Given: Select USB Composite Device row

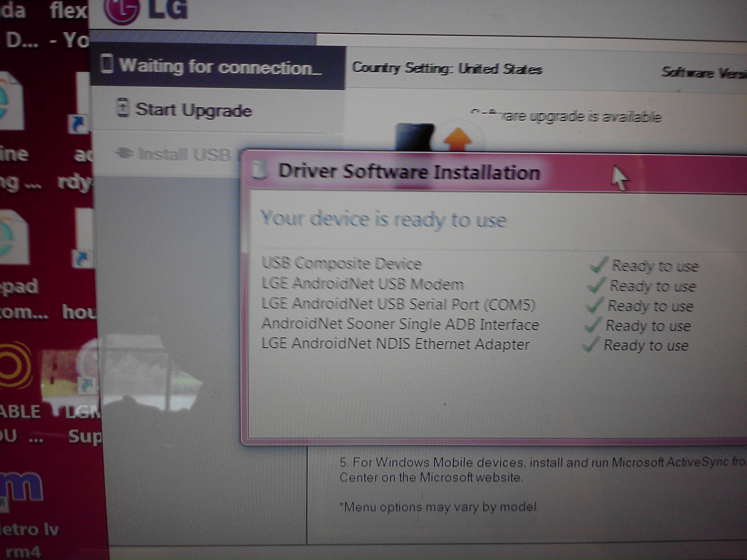Looking at the screenshot, I should (x=342, y=263).
